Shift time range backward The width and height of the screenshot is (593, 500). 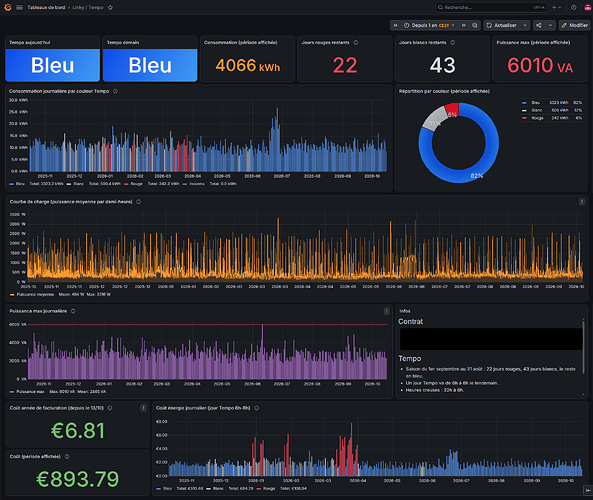[395, 25]
